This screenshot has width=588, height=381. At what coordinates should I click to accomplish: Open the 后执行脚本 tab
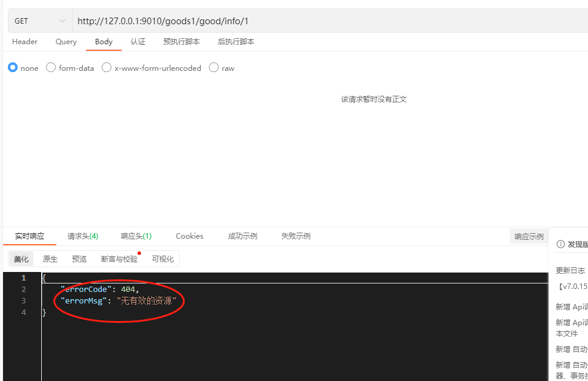click(x=236, y=42)
